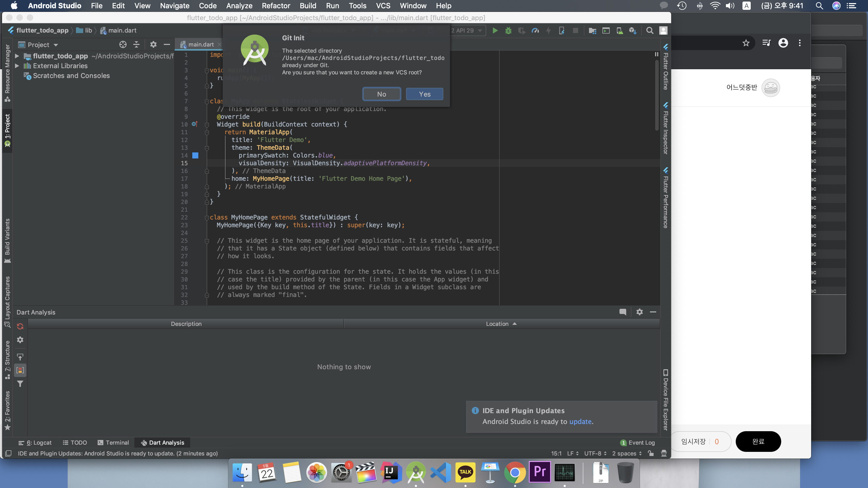The image size is (868, 488).
Task: Click Select Opened File target icon
Action: click(123, 44)
